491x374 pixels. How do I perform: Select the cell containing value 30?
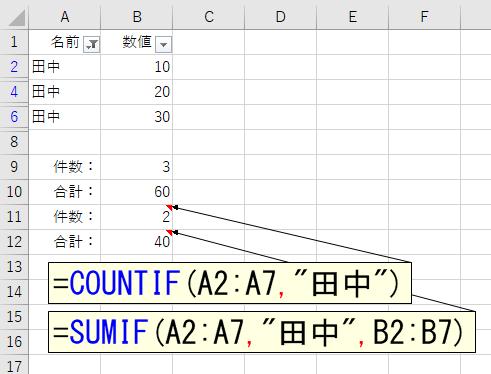click(137, 117)
